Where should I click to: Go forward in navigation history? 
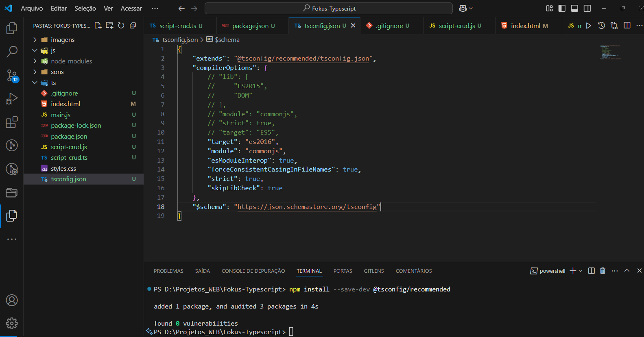(194, 8)
